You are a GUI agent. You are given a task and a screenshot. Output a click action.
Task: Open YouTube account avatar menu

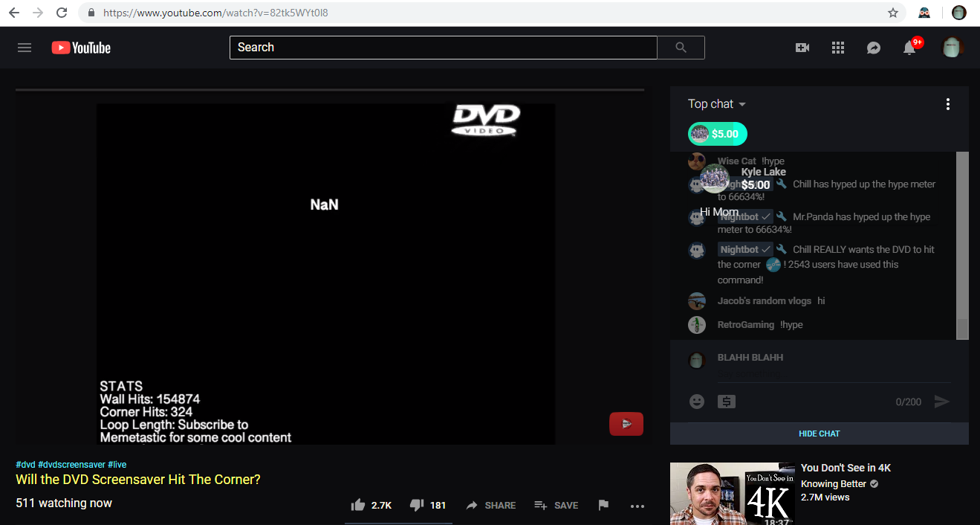[x=952, y=48]
